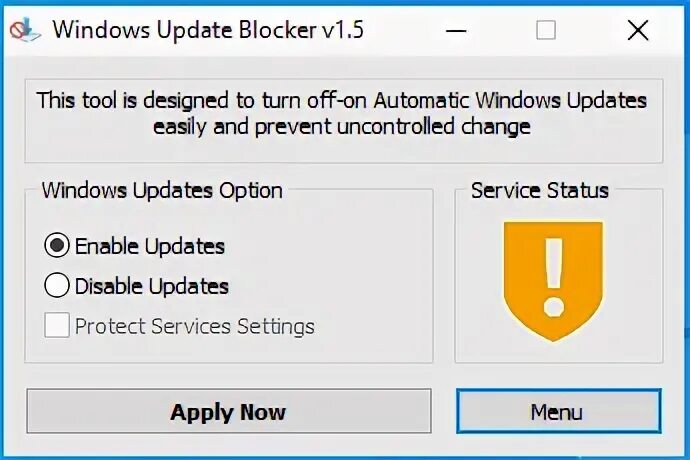Click the "Protect Services Settings" label text
Viewport: 690px width, 460px height.
(195, 326)
